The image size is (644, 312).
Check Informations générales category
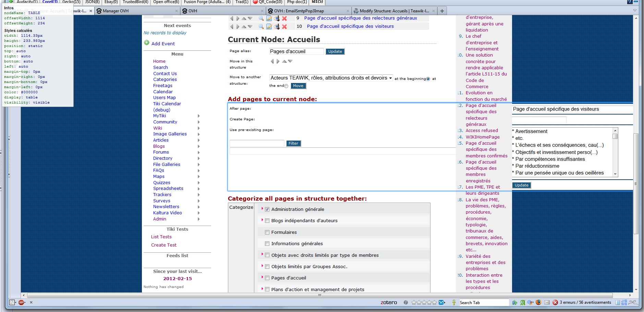click(x=267, y=244)
